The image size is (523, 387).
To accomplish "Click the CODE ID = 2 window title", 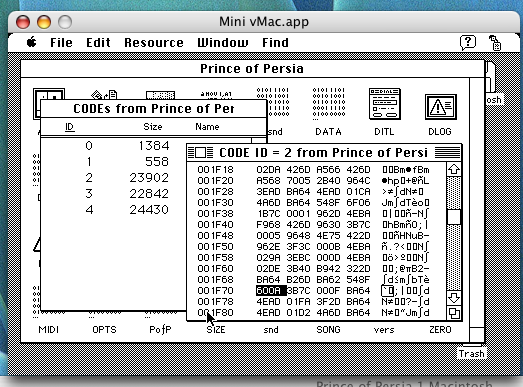I will pos(323,152).
